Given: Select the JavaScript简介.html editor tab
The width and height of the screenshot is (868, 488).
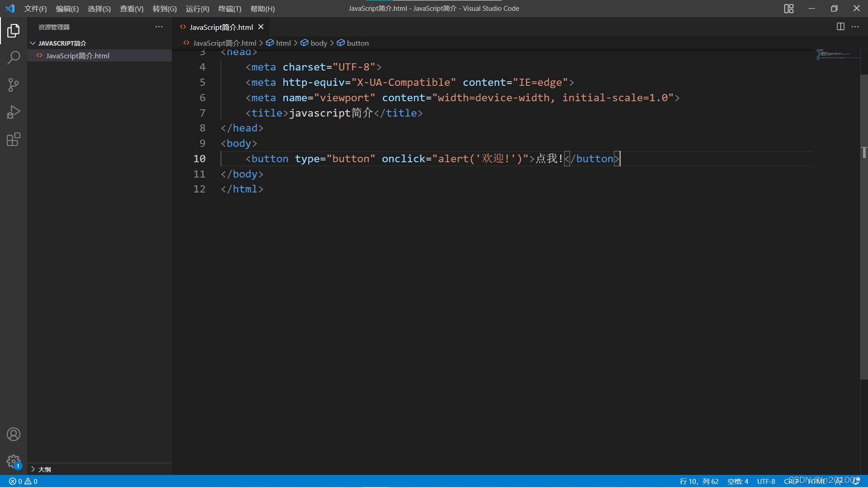Looking at the screenshot, I should 221,27.
